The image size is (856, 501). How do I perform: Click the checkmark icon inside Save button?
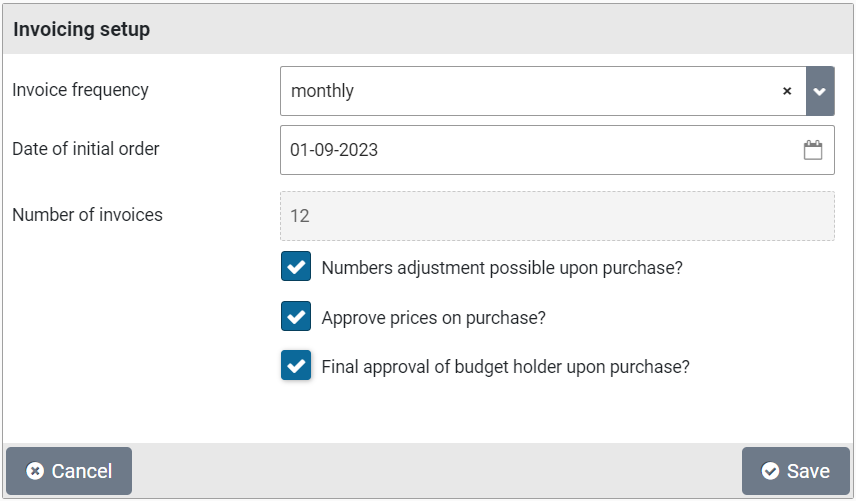point(770,471)
